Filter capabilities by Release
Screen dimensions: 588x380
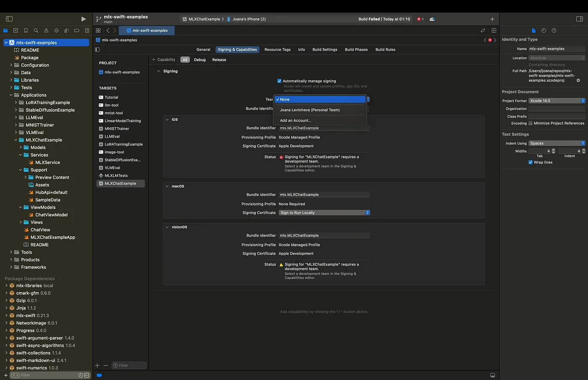pos(219,60)
